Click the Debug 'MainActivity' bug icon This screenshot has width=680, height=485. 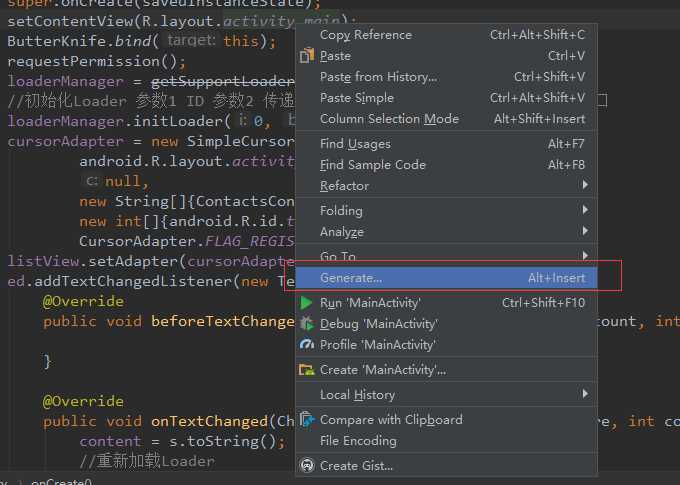[308, 324]
